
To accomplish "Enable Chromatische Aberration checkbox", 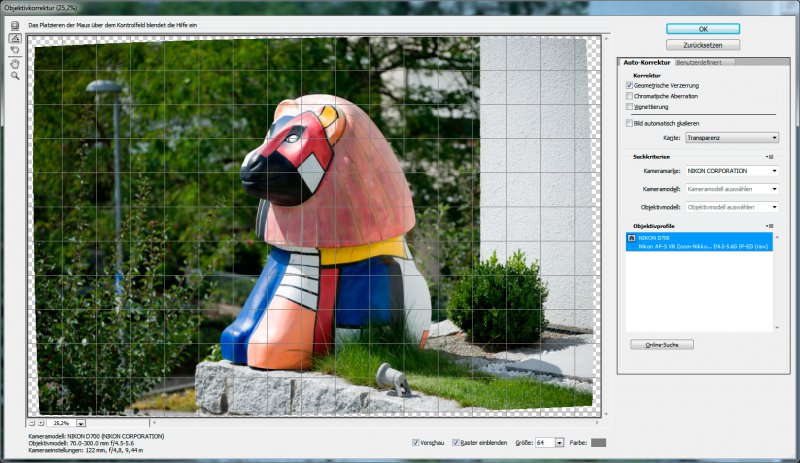I will 629,96.
